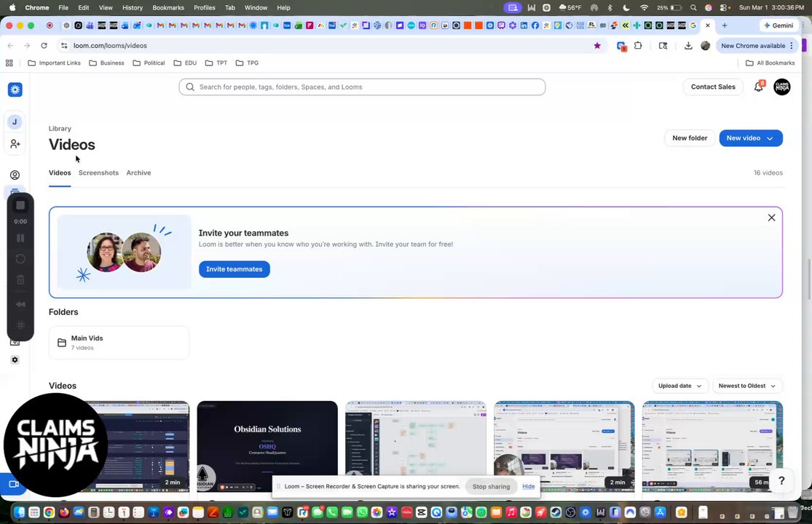The image size is (812, 524).
Task: Open macOS Control Center icon
Action: pyautogui.click(x=725, y=8)
